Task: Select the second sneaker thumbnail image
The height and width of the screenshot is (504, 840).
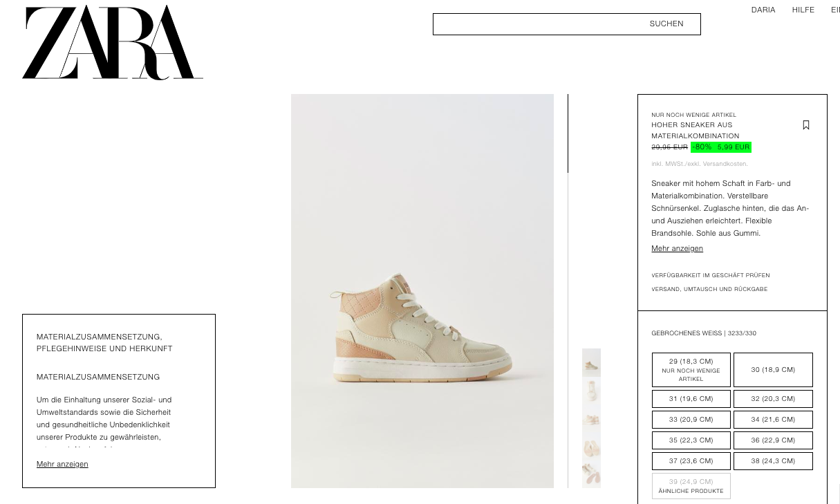Action: pos(591,391)
